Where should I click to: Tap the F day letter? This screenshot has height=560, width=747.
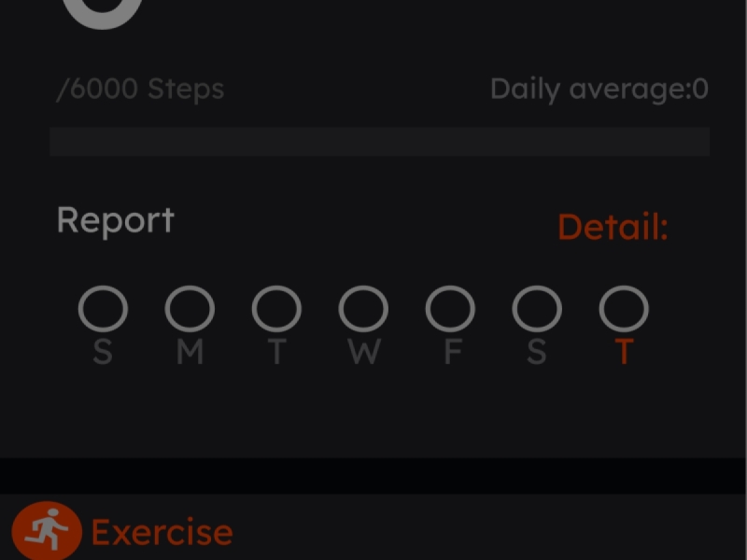tap(452, 353)
